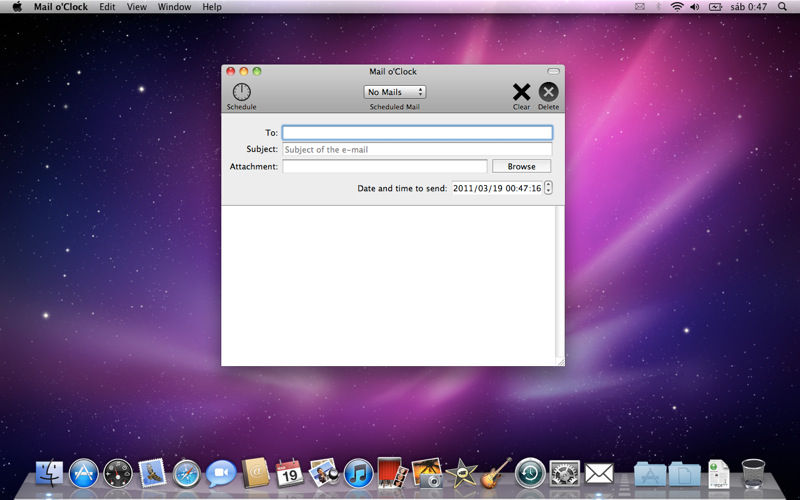Image resolution: width=800 pixels, height=500 pixels.
Task: Click the email message body area
Action: coord(390,285)
